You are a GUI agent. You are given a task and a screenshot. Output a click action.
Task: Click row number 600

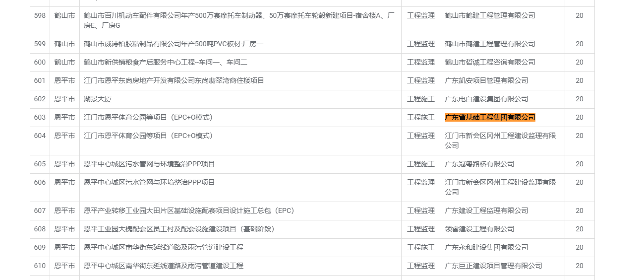coord(40,63)
